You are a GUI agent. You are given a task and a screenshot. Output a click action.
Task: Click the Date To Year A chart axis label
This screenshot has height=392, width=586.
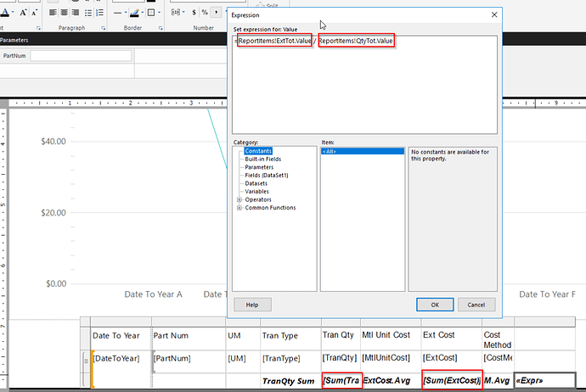pos(153,294)
